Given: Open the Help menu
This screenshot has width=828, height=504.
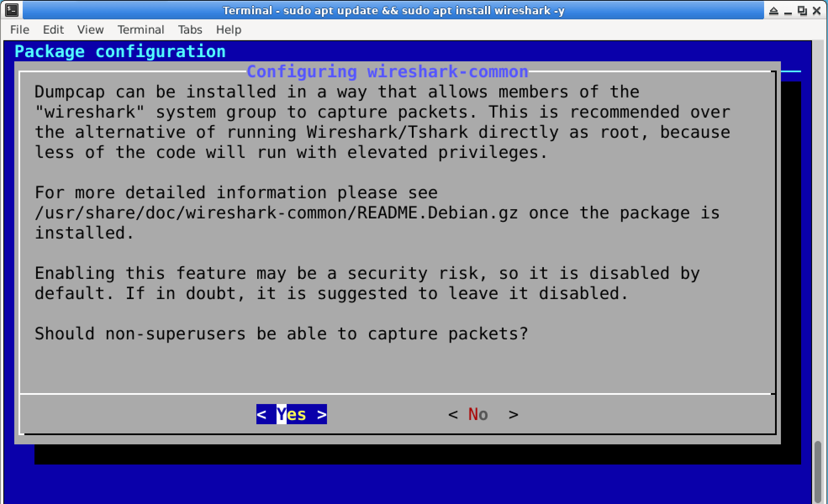Looking at the screenshot, I should [x=229, y=30].
